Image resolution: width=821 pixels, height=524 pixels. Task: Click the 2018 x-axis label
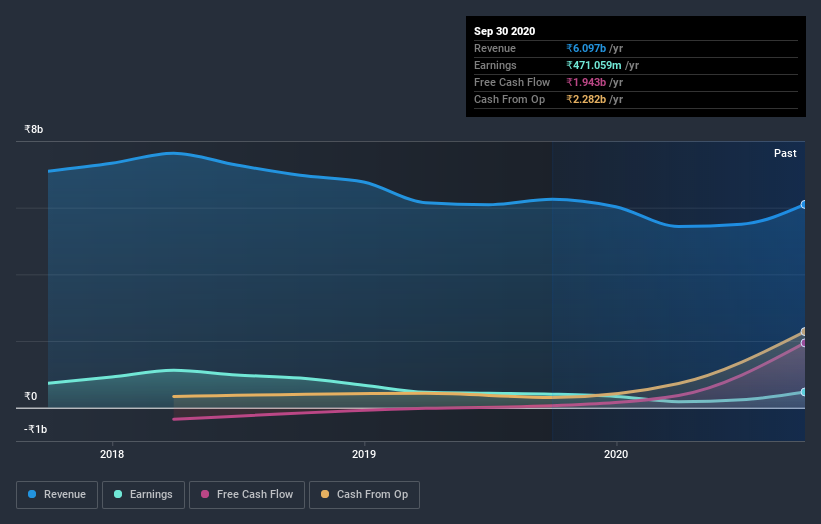tap(112, 454)
